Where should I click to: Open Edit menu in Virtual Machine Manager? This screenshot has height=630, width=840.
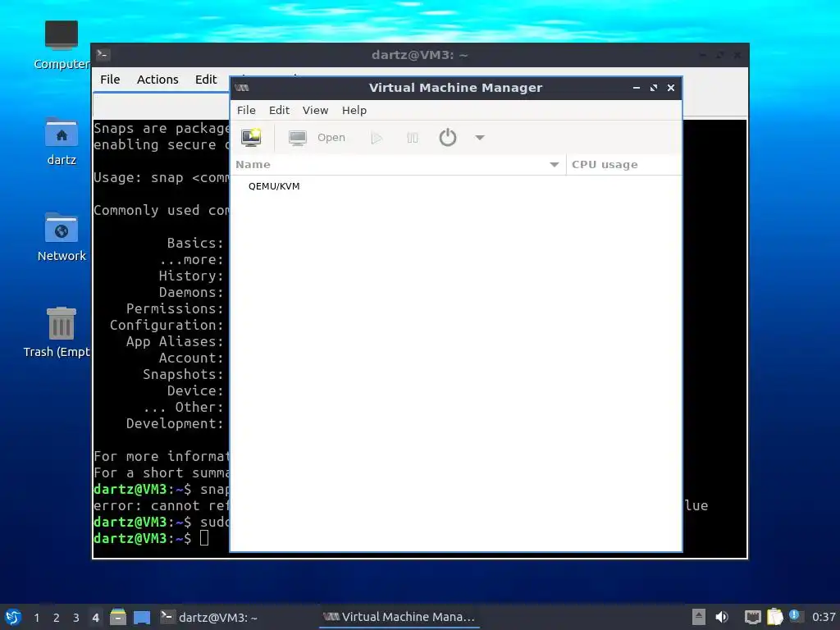279,111
